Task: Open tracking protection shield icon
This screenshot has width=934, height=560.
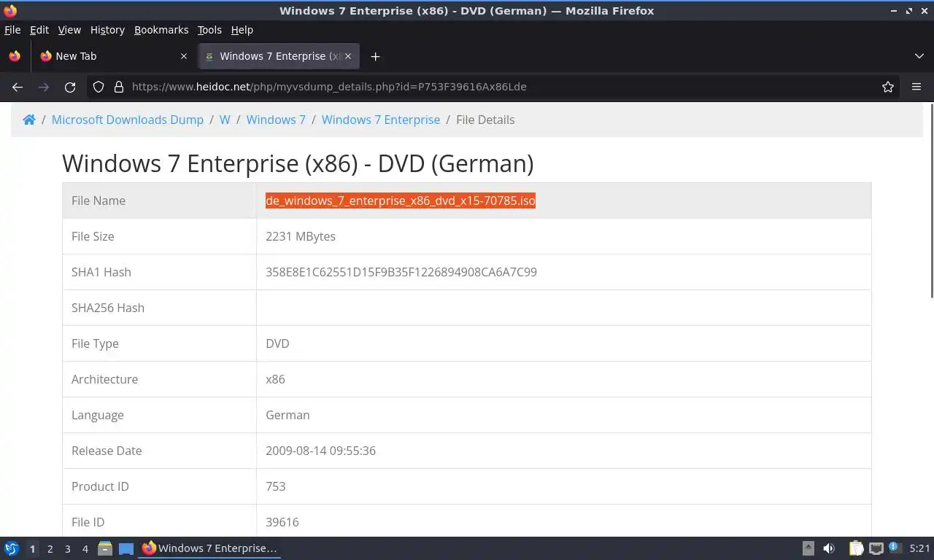Action: (99, 87)
